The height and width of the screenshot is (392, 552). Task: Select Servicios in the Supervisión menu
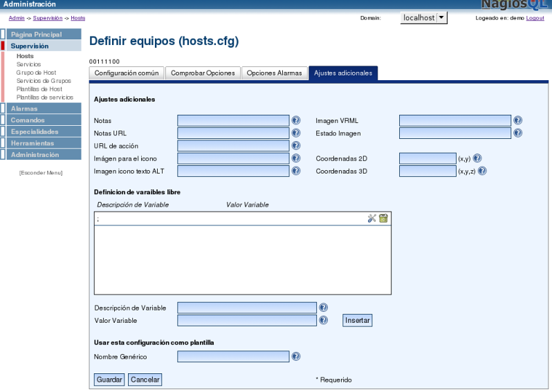tap(29, 64)
